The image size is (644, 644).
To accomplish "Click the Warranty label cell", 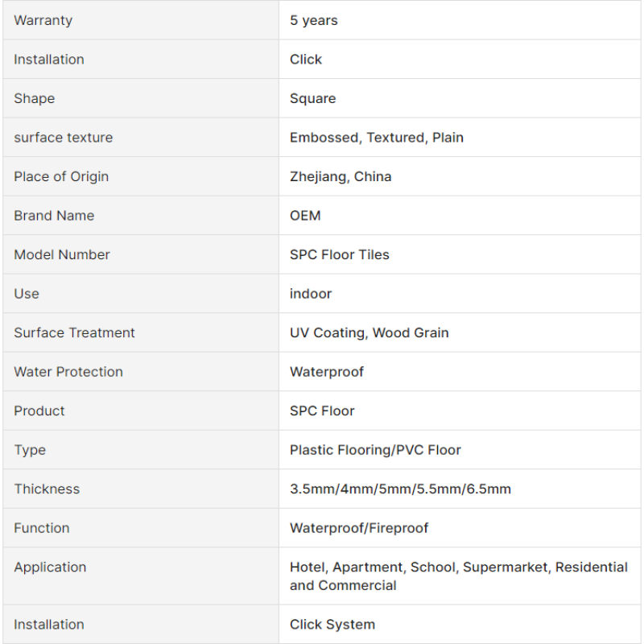I will pos(43,20).
